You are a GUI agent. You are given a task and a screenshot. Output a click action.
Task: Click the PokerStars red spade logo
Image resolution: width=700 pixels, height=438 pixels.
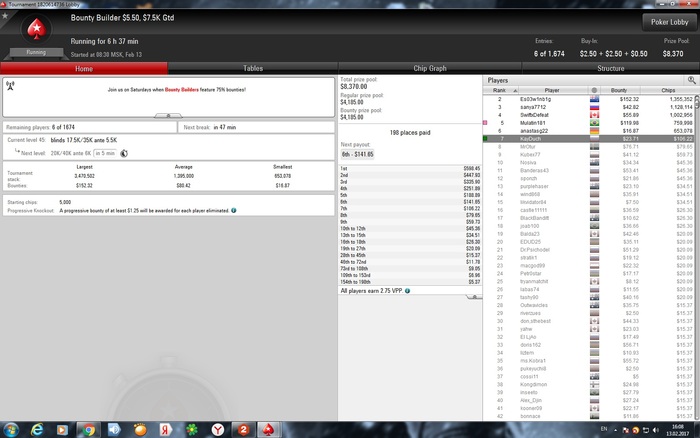pyautogui.click(x=36, y=29)
